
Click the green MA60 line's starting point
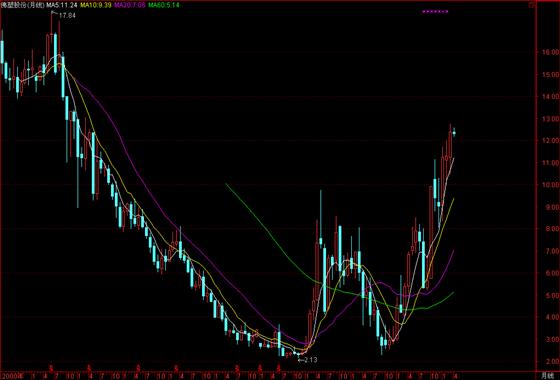[x=226, y=184]
